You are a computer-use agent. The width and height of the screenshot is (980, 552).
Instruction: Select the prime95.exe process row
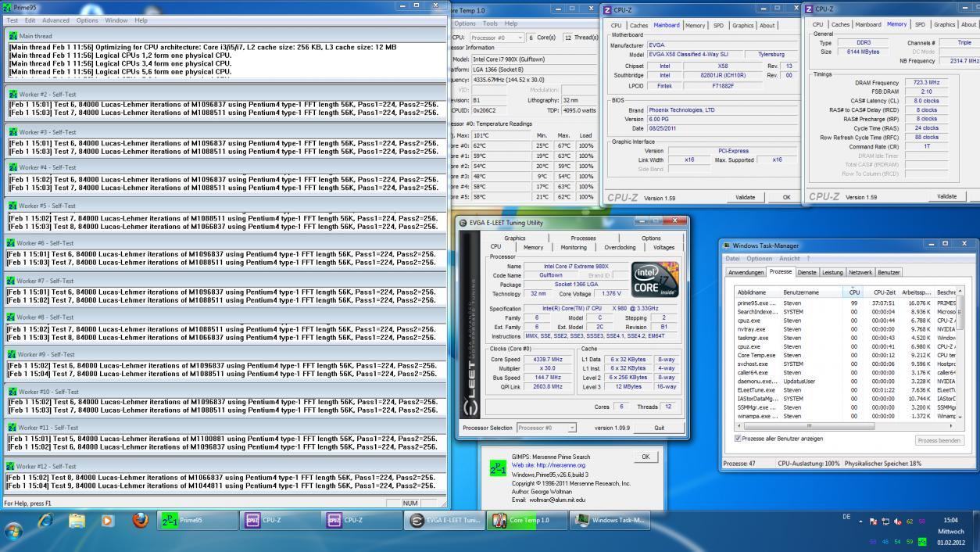[846, 303]
